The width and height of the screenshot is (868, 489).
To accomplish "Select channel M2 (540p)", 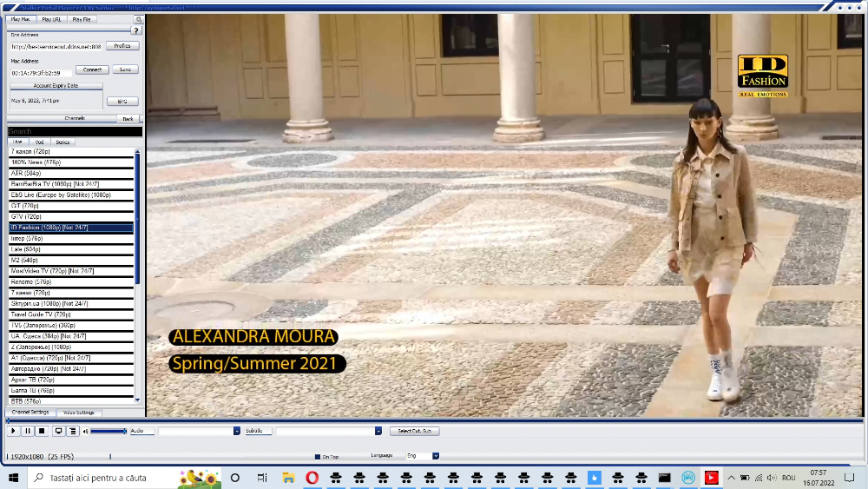I will pos(71,261).
